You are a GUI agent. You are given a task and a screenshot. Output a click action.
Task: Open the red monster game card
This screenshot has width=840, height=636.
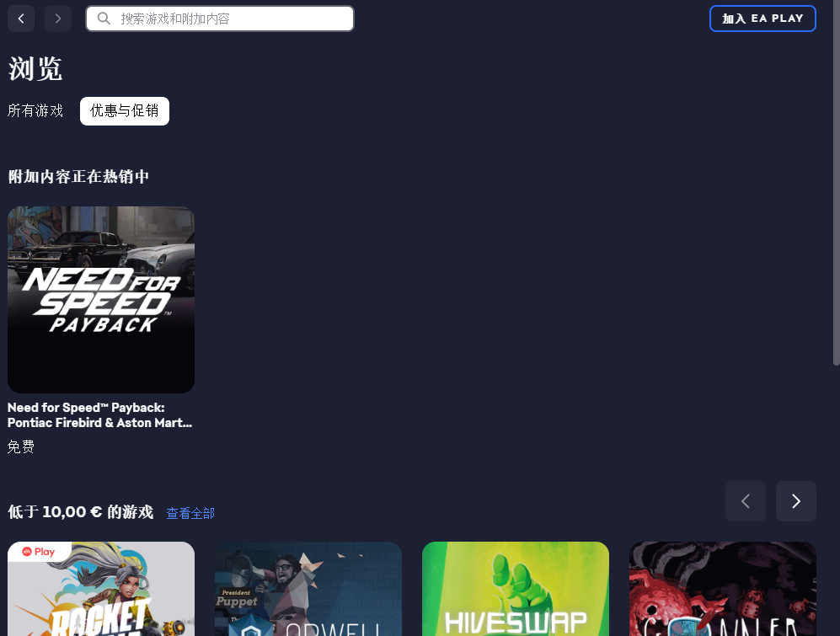723,589
